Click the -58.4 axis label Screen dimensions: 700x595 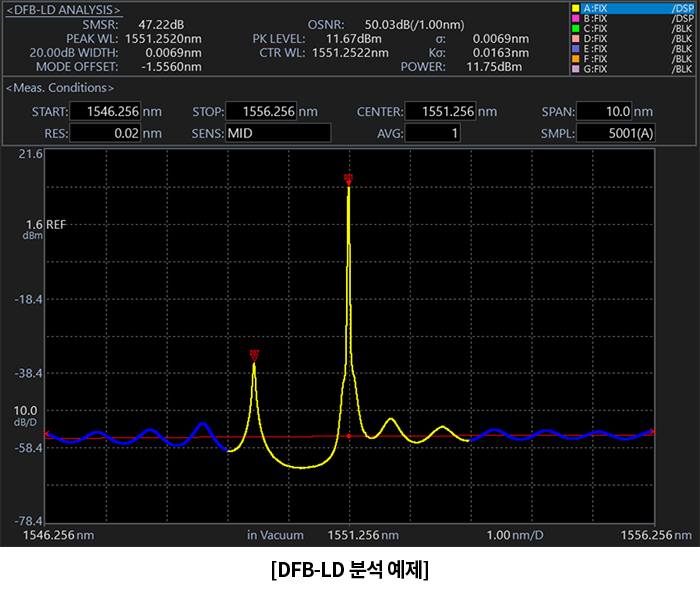coord(29,447)
